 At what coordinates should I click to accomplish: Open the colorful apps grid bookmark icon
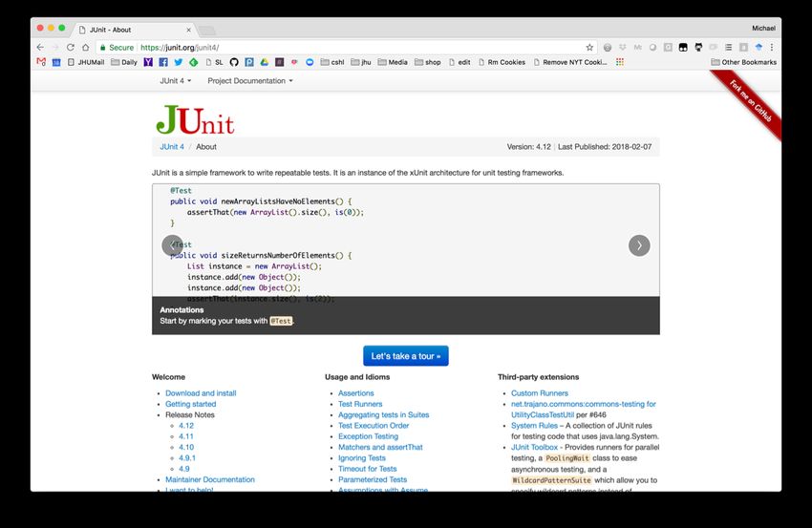(620, 62)
